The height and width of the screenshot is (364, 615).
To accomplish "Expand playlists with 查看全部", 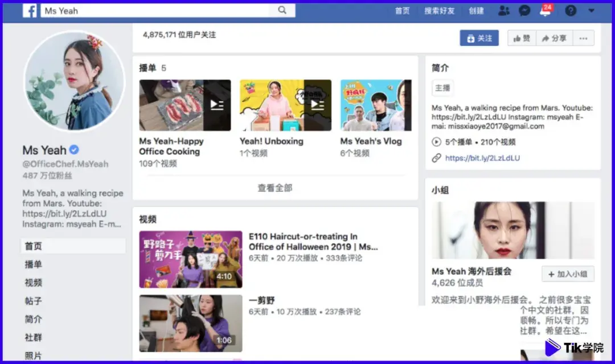I will coord(275,188).
